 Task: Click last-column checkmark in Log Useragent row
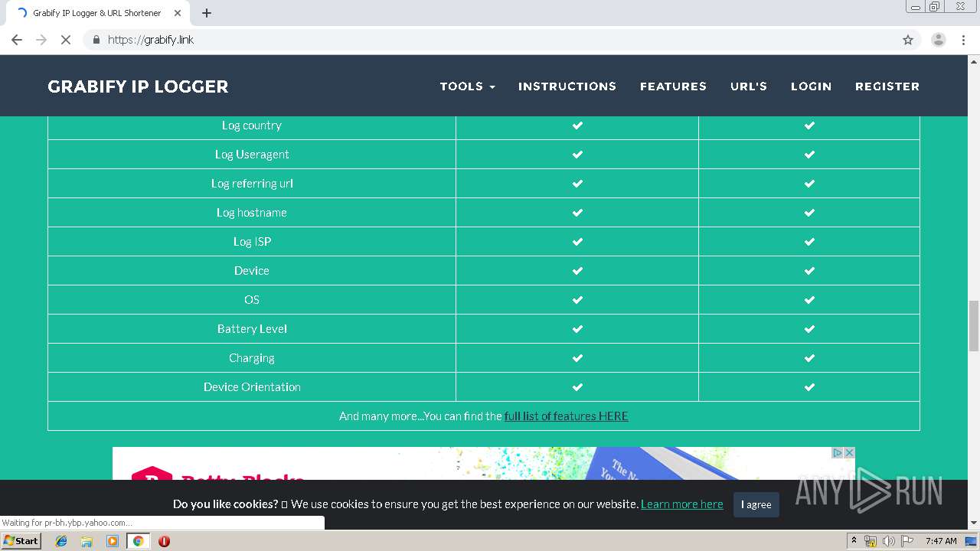(809, 155)
